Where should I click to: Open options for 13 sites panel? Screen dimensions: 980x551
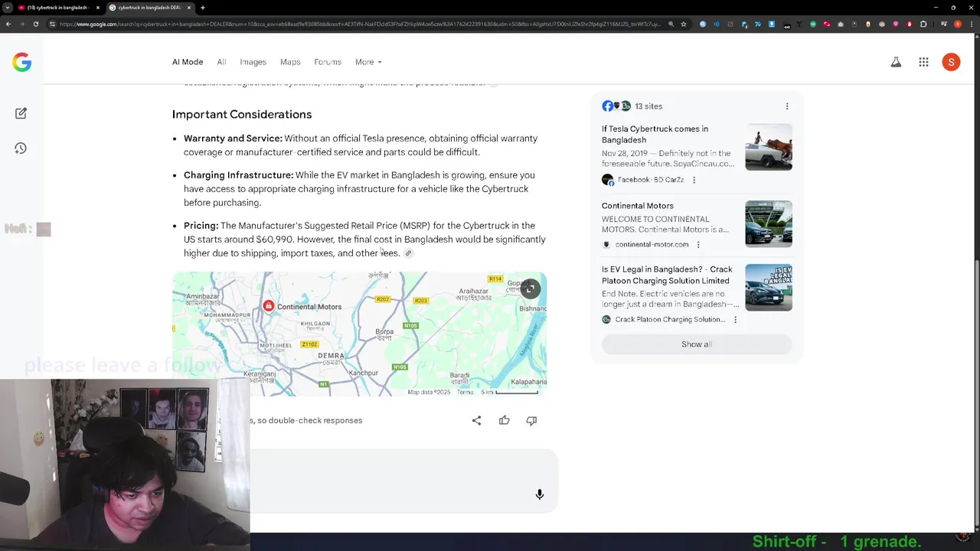(x=786, y=106)
